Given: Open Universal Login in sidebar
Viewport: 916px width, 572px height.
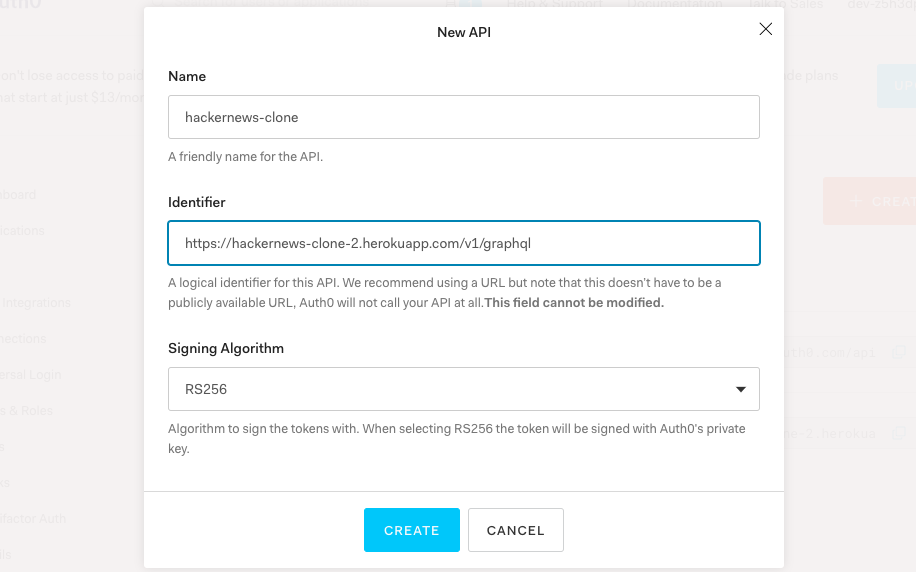Looking at the screenshot, I should [30, 375].
